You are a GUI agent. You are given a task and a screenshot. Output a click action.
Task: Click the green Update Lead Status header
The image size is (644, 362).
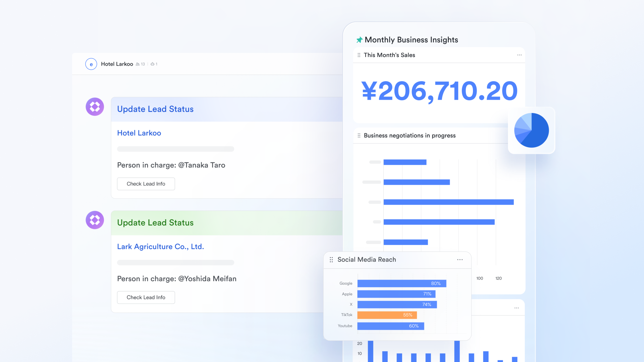click(227, 223)
